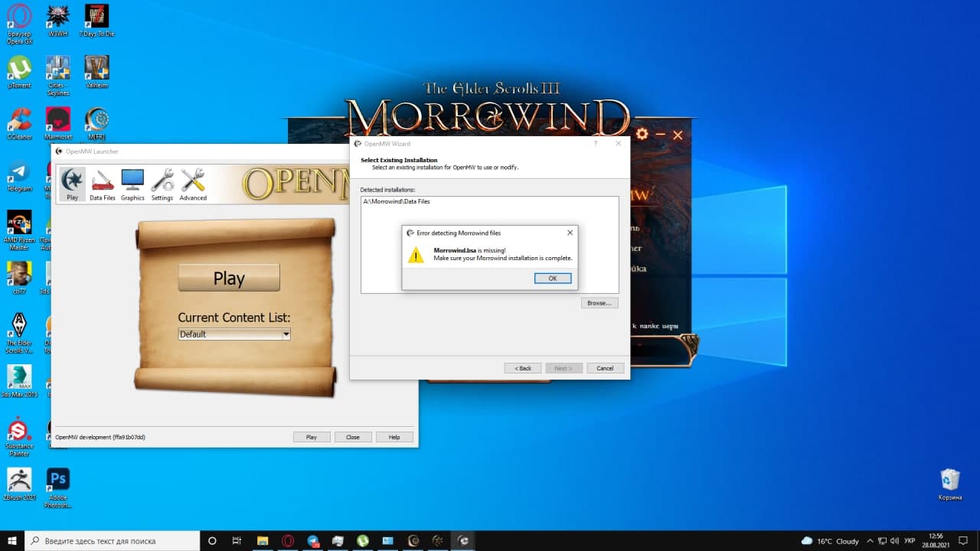
Task: Close the Error detecting Morrowind files dialog
Action: point(570,233)
